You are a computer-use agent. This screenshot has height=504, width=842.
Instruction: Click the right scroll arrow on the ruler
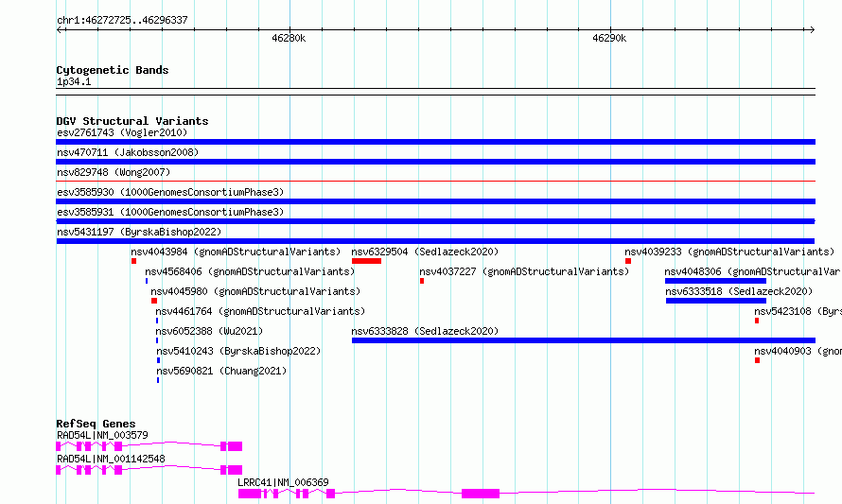pos(812,30)
